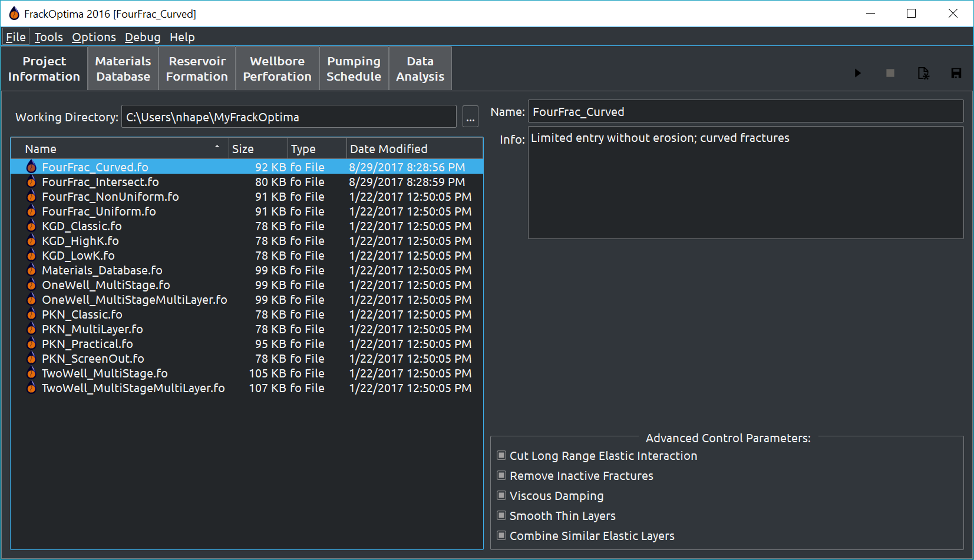Image resolution: width=974 pixels, height=560 pixels.
Task: Click the flame icon beside OneWell_MultiStageMultiLayer.fo
Action: coord(31,299)
